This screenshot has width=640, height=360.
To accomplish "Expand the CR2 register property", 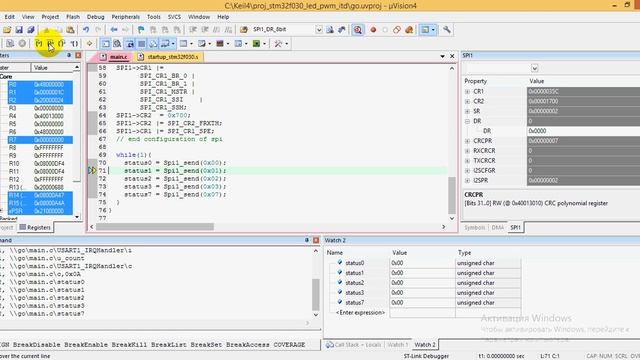I will pyautogui.click(x=467, y=101).
